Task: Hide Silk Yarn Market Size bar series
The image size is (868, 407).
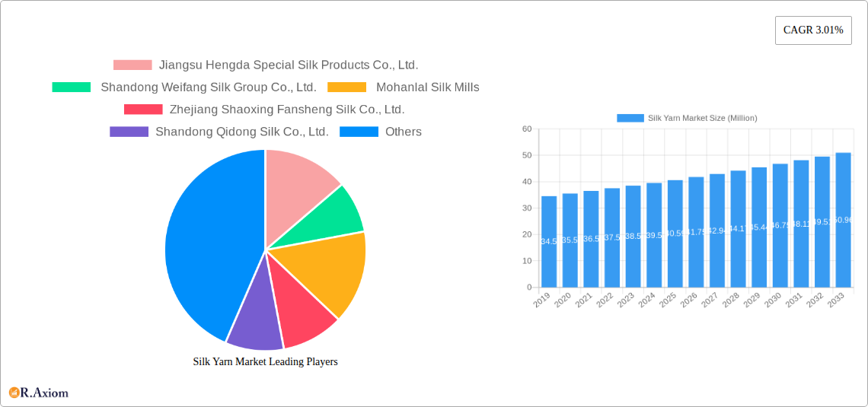Action: pos(687,118)
